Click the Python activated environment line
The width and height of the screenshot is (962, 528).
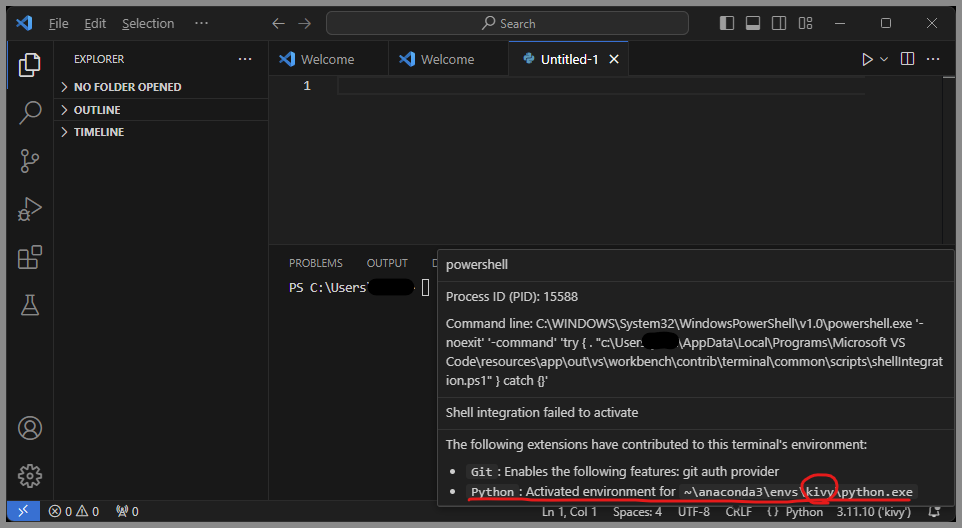pos(691,492)
